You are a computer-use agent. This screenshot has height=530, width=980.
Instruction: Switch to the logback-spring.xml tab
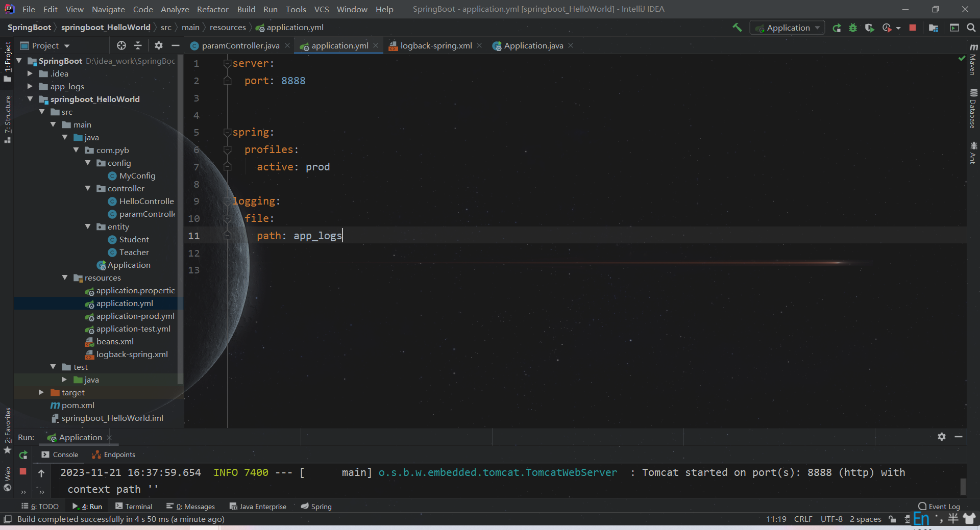tap(435, 46)
